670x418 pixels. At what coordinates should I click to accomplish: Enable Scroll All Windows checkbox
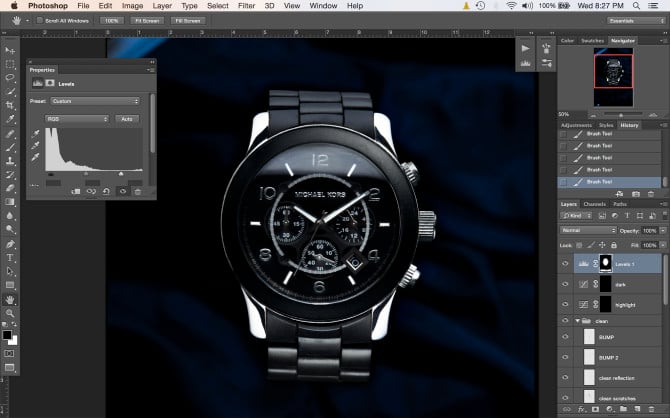coord(39,19)
